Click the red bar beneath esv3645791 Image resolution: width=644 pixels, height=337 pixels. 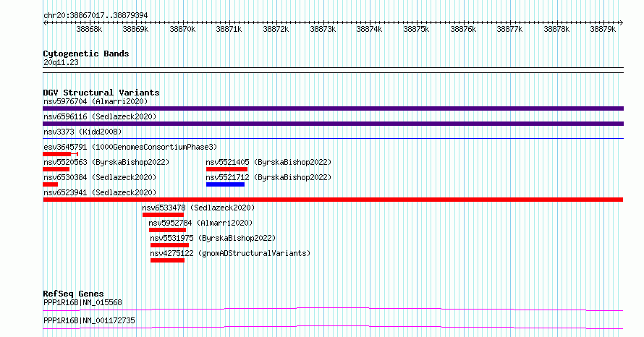click(x=60, y=154)
